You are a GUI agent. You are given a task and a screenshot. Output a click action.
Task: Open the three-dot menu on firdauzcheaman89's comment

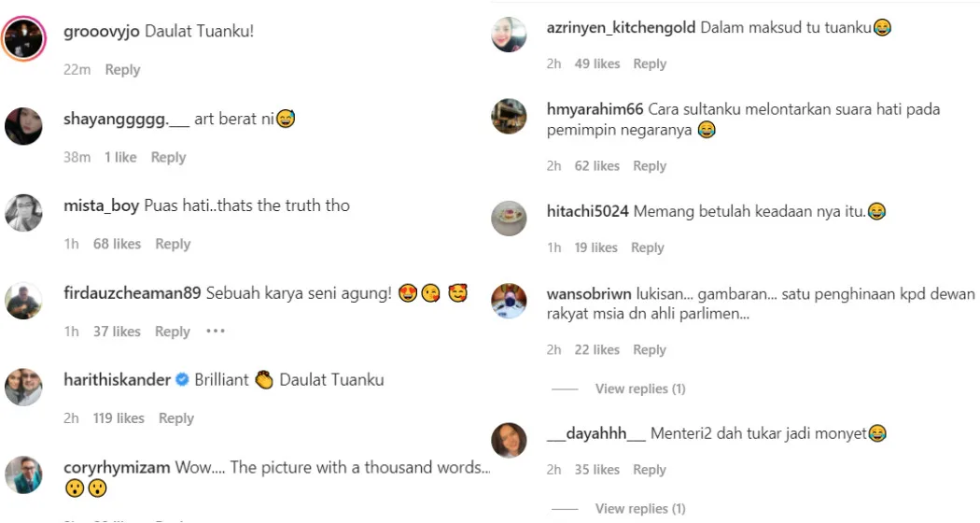tap(216, 332)
